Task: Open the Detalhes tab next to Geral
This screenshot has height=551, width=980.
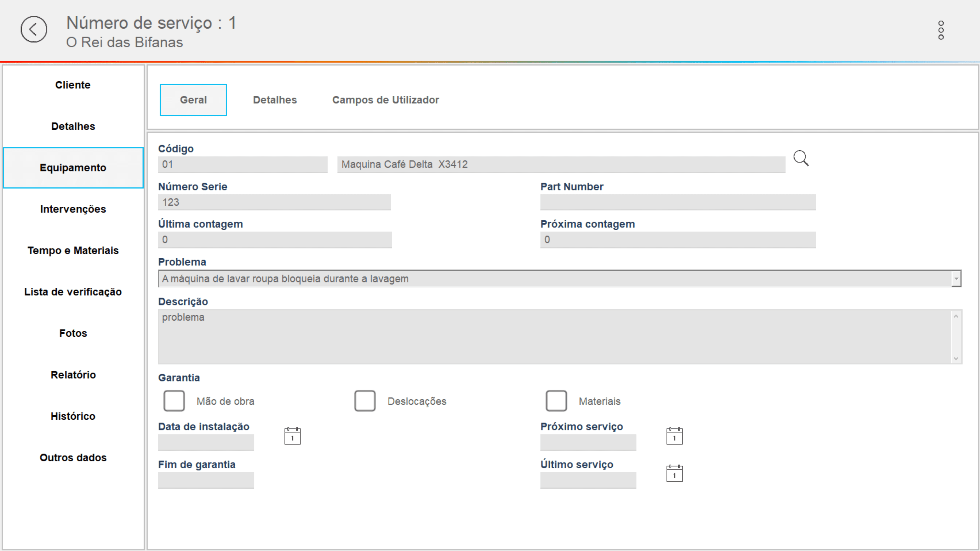Action: [275, 100]
